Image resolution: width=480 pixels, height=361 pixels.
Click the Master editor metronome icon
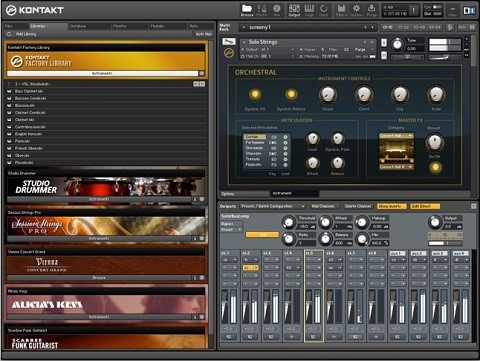(x=262, y=10)
